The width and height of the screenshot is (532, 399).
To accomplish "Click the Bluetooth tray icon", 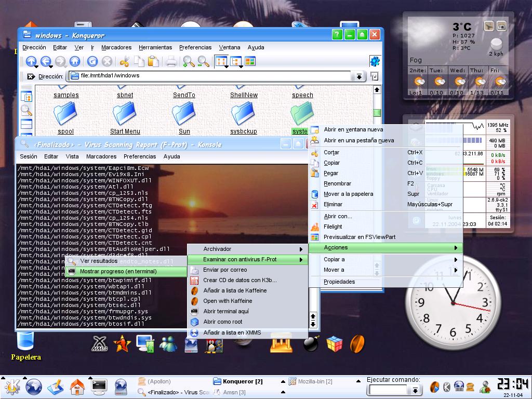I will click(x=447, y=387).
